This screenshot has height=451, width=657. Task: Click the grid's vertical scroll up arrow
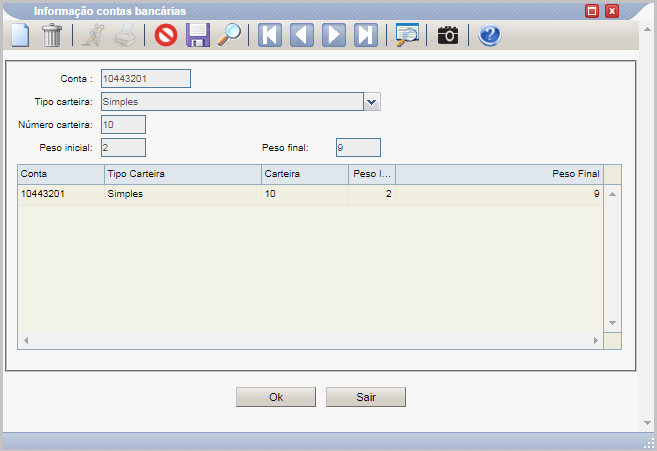click(612, 194)
